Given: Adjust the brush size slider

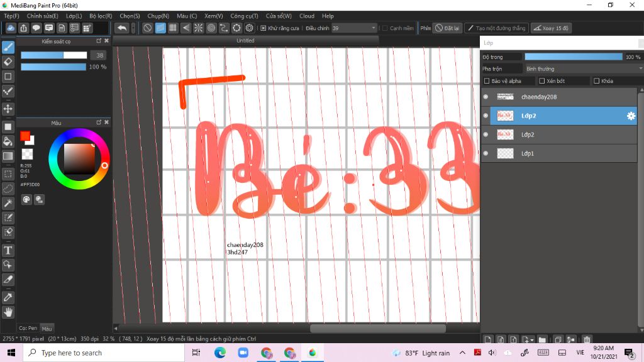Looking at the screenshot, I should pos(54,55).
